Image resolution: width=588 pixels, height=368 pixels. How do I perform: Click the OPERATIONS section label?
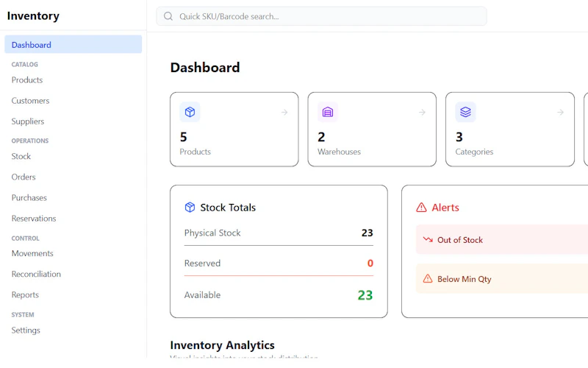click(x=29, y=141)
